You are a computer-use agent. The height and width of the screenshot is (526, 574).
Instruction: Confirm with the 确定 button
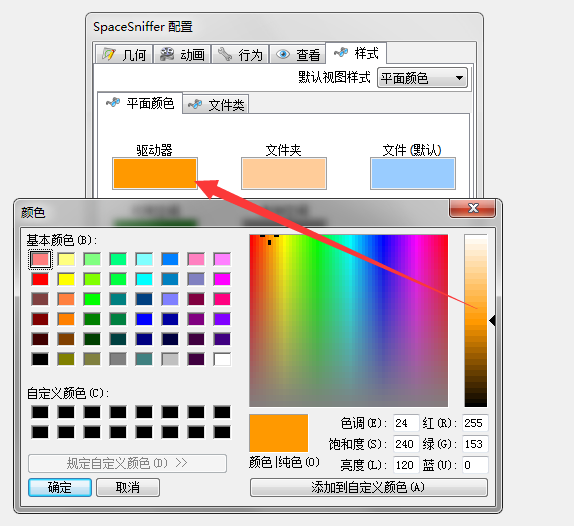coord(60,487)
